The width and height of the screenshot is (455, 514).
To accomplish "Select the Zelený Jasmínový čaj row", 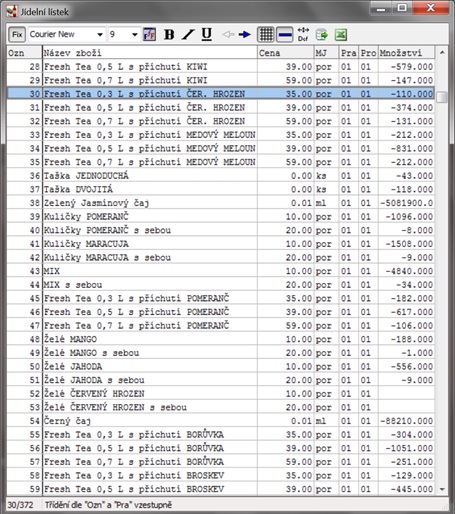I will (220, 203).
